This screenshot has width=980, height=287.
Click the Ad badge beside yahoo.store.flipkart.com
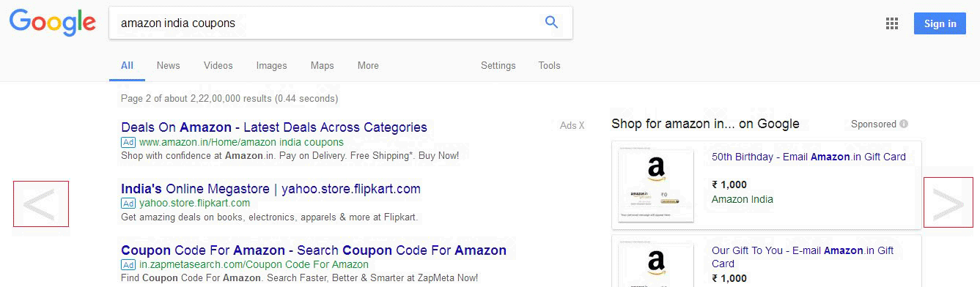[128, 203]
